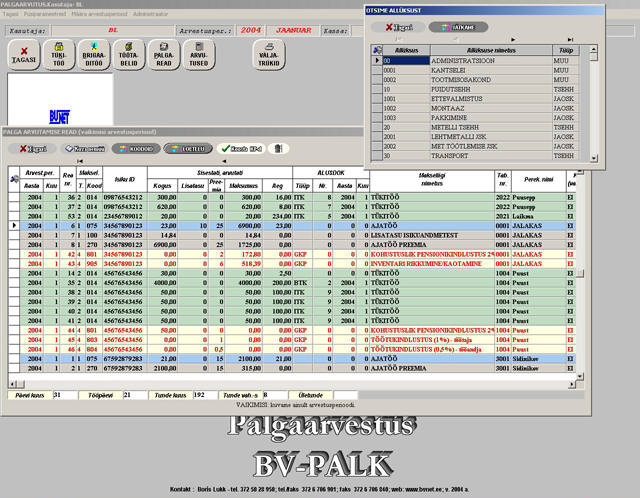Click the LISATASU ISIKUANDMETEST row
The image size is (640, 498).
[x=292, y=235]
